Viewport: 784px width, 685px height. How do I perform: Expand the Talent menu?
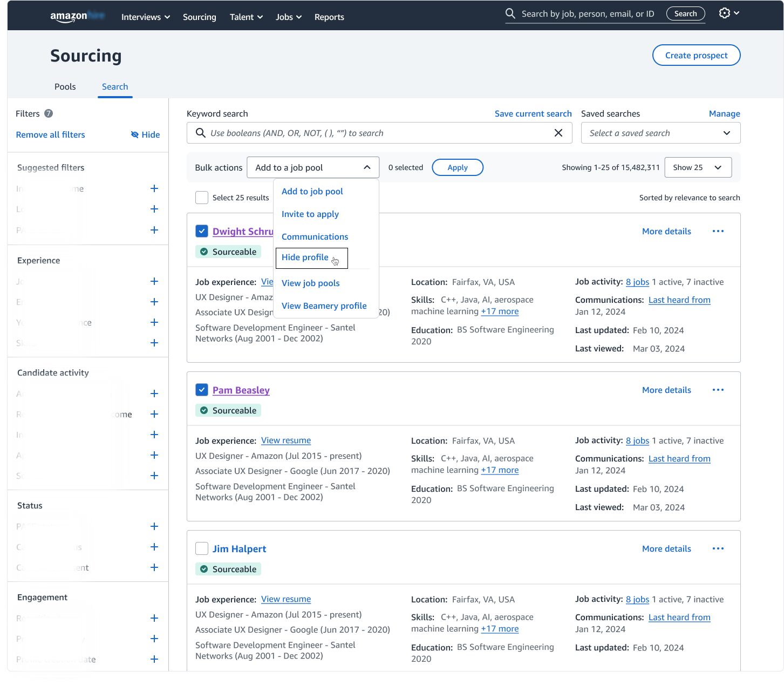(x=247, y=17)
